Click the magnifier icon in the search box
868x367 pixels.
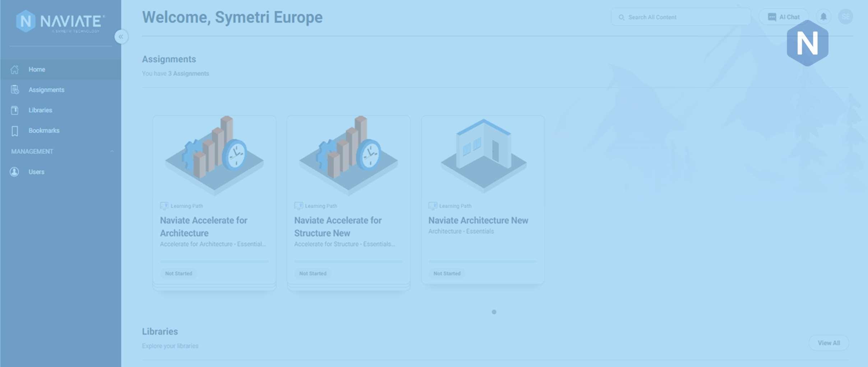click(621, 17)
